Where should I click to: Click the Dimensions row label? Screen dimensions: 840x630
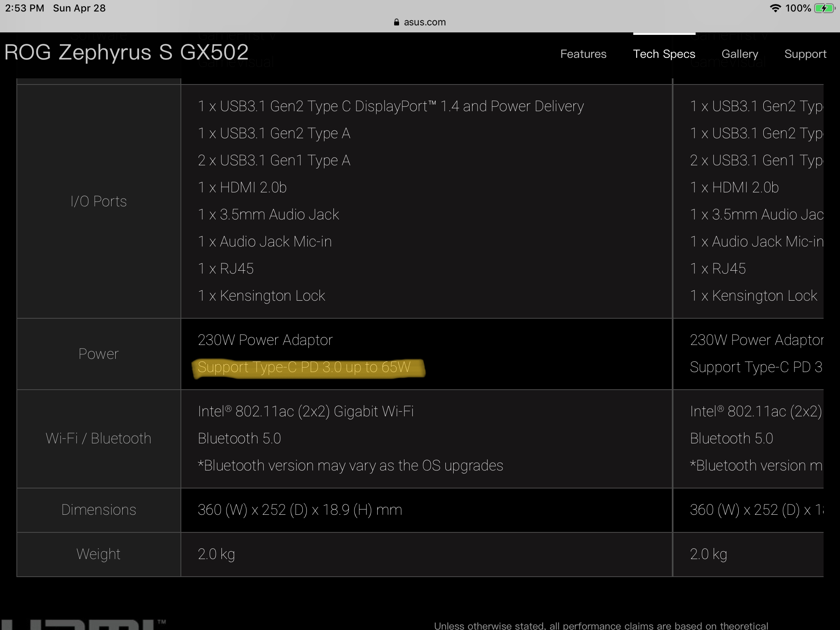coord(98,510)
